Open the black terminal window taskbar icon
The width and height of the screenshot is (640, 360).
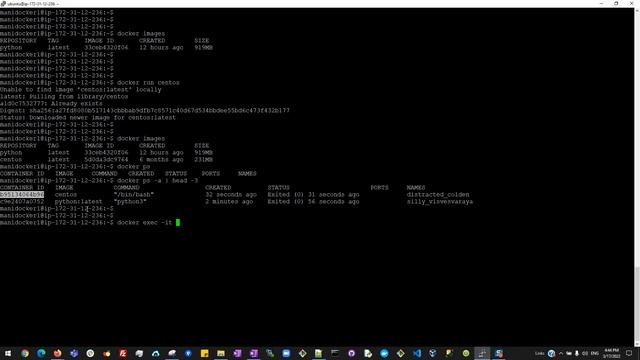click(335, 353)
